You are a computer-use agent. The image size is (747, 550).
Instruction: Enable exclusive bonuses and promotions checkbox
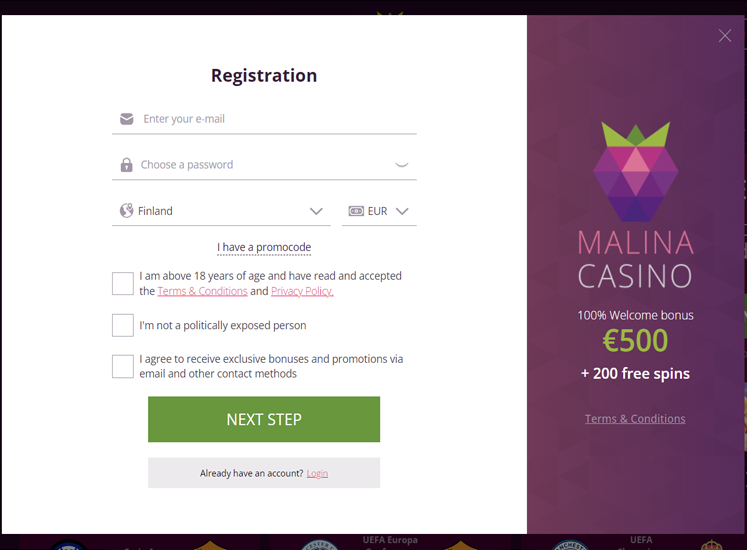[123, 366]
